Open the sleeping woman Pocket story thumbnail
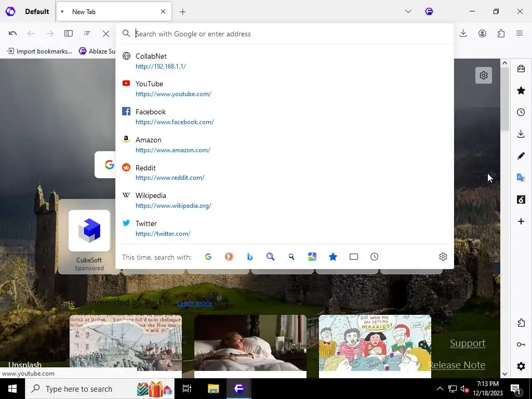532x399 pixels. point(250,343)
